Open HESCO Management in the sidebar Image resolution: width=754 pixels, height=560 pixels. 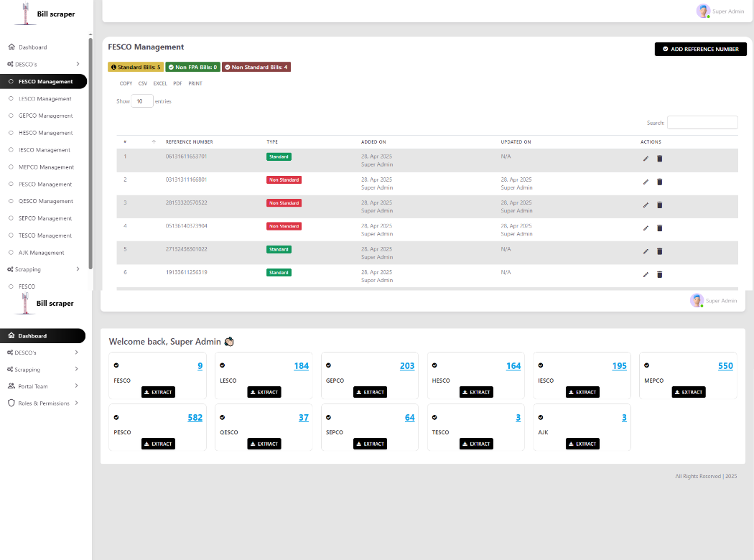pyautogui.click(x=46, y=133)
